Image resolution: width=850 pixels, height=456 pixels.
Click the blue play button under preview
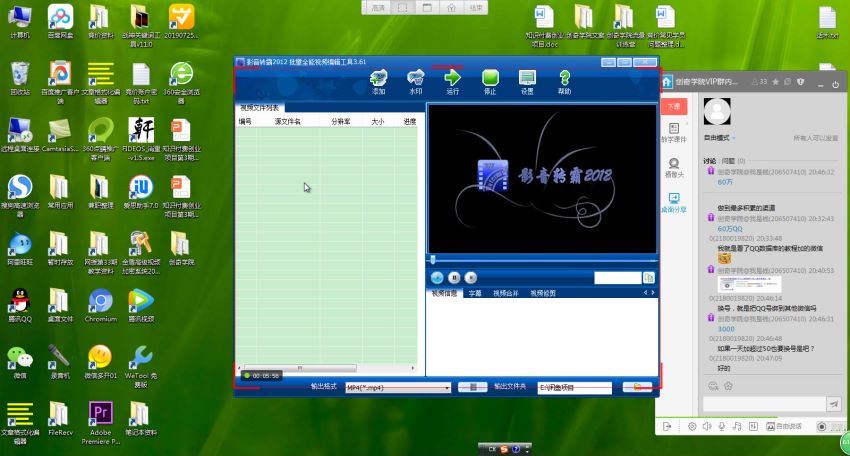tap(437, 278)
